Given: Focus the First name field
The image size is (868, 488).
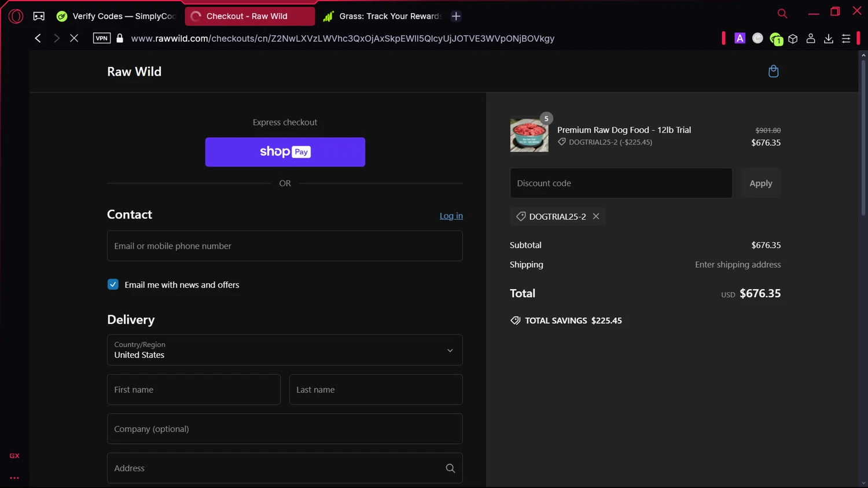Looking at the screenshot, I should tap(194, 389).
